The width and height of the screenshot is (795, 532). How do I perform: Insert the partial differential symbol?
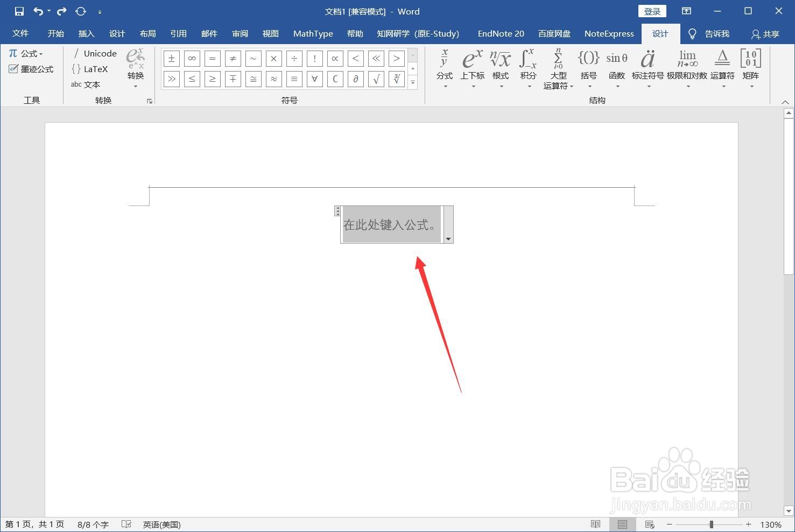[x=355, y=79]
